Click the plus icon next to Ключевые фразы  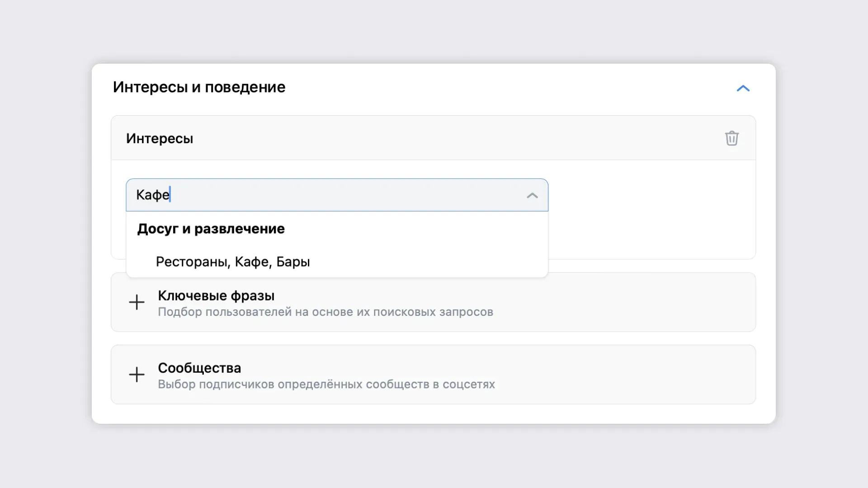click(x=137, y=302)
